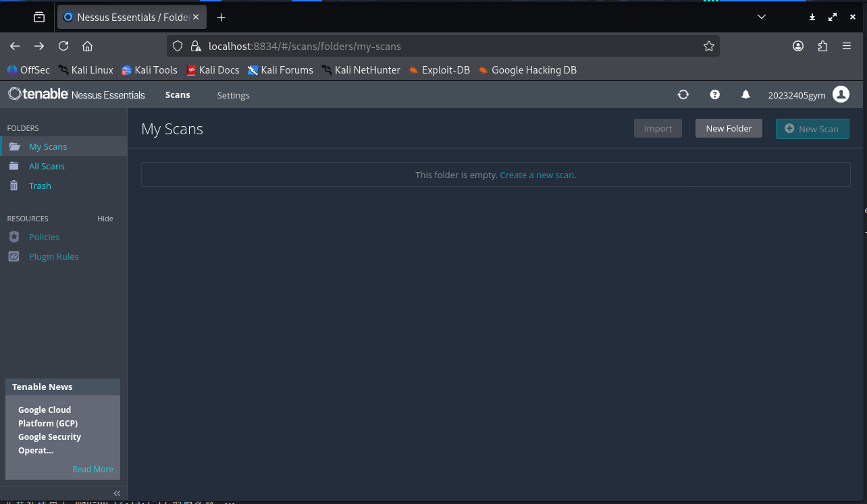867x504 pixels.
Task: Hide the Resources section
Action: coord(105,219)
